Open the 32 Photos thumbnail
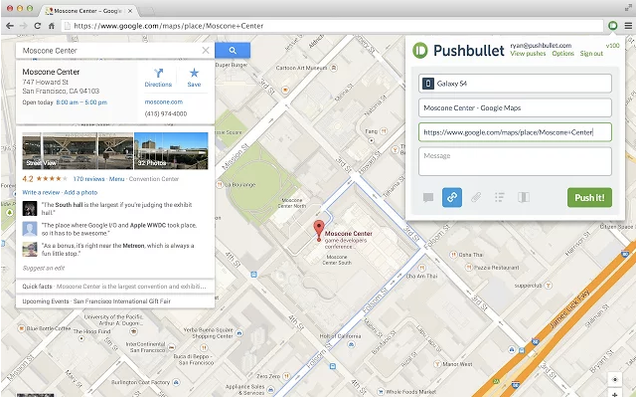Screen dimensions: 636x398 click(x=171, y=151)
